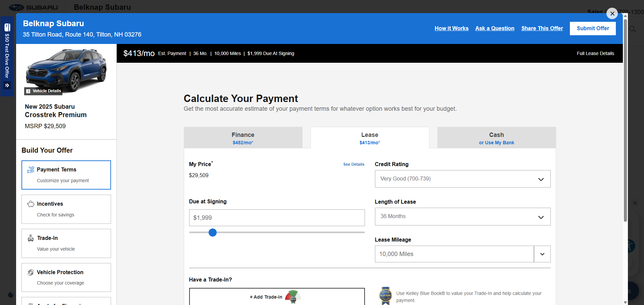The image size is (644, 305).
Task: Click the Payment Terms hand-coin icon
Action: pyautogui.click(x=31, y=169)
